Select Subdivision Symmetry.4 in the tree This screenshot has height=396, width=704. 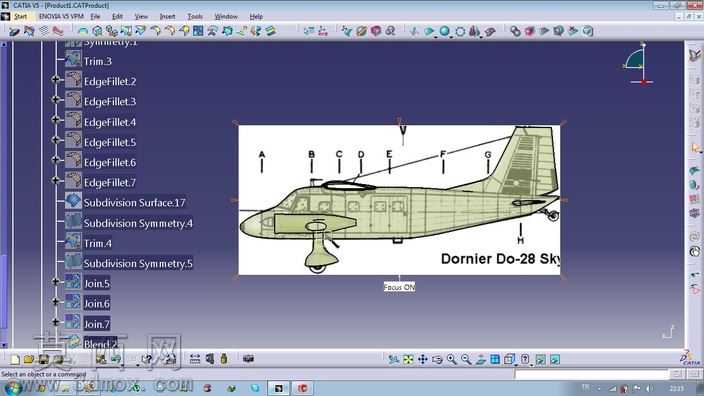(138, 223)
